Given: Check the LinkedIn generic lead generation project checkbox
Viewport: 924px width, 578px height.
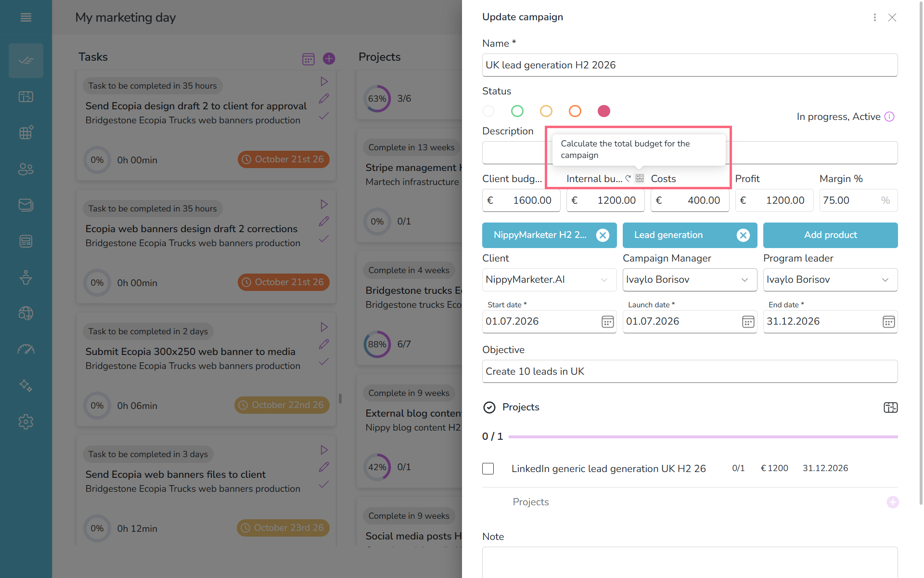Looking at the screenshot, I should (488, 469).
